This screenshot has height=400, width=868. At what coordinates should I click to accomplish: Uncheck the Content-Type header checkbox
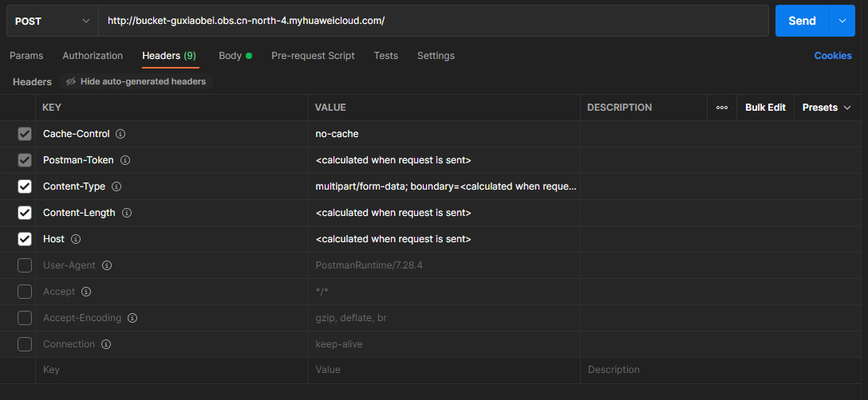(x=25, y=186)
